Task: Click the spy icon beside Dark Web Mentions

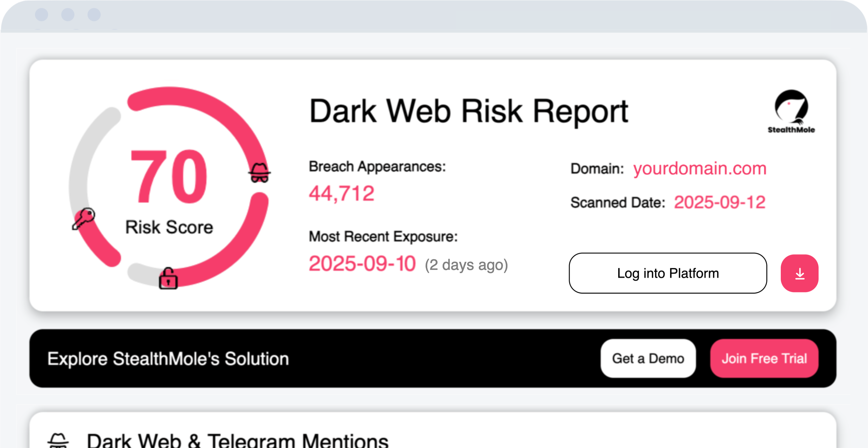Action: (58, 440)
